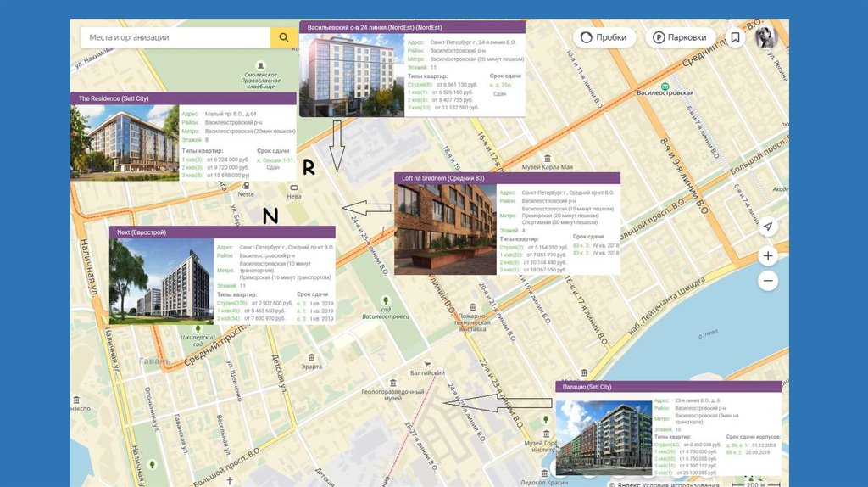Viewport: 868px width, 487px height.
Task: Click the Neste fuel station marker
Action: click(x=246, y=186)
